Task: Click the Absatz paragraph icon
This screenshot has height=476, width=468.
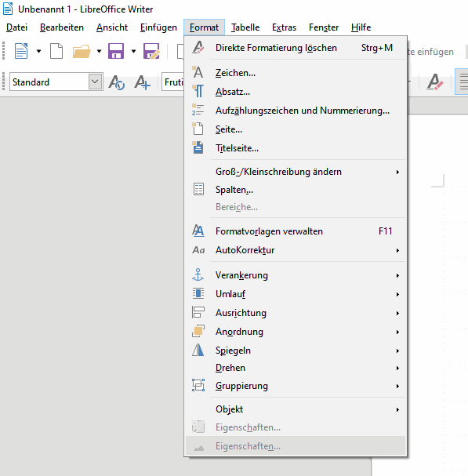Action: tap(198, 91)
